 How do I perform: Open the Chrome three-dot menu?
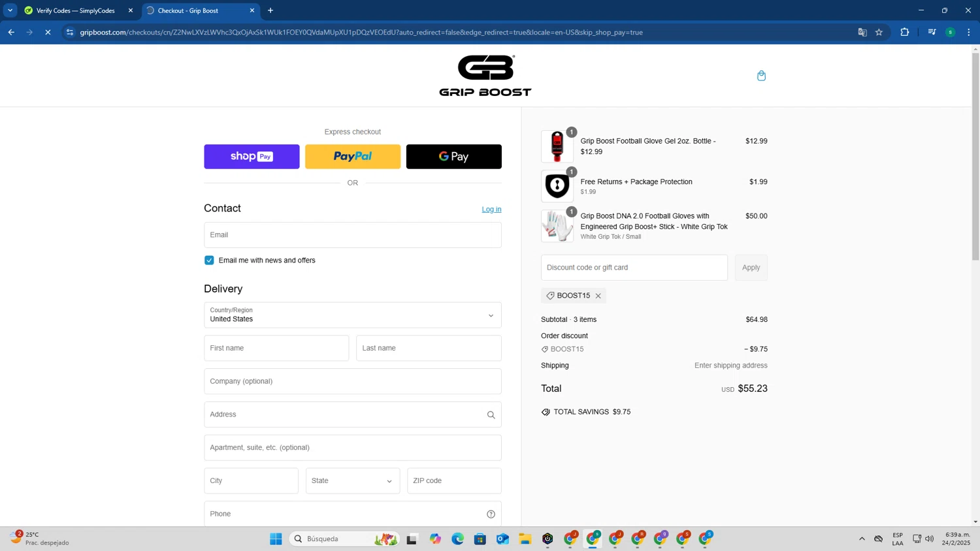point(969,32)
